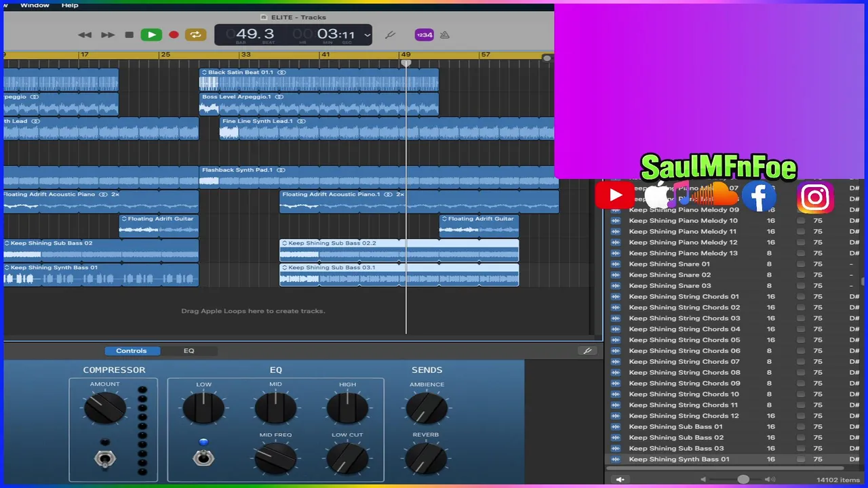Click the EQ Low knob
Screen dimensions: 868x488
point(203,408)
